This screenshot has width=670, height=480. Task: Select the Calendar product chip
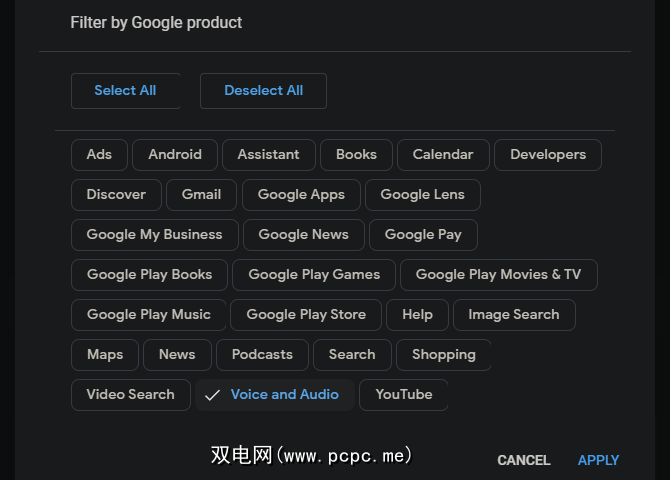click(443, 155)
